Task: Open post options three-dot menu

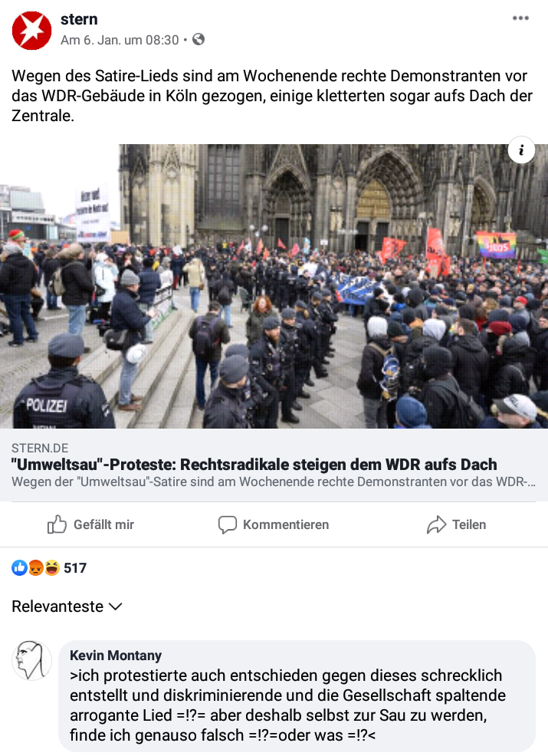Action: click(x=520, y=18)
